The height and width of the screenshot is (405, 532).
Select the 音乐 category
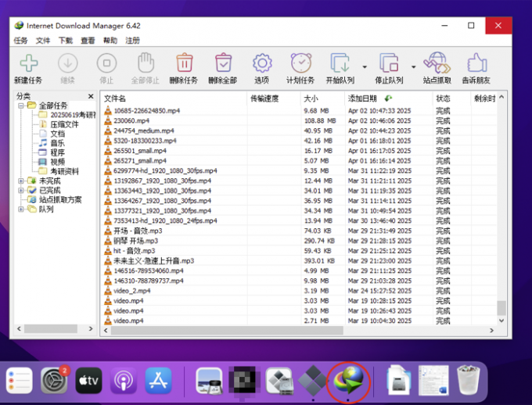coord(57,143)
